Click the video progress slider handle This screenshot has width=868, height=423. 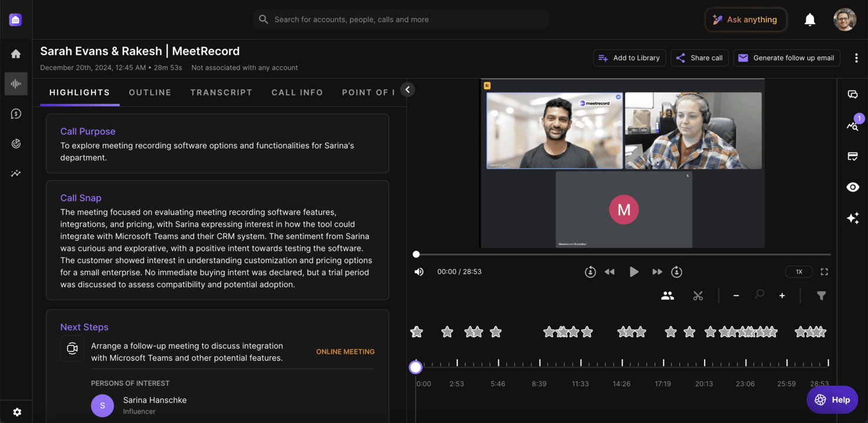tap(416, 254)
